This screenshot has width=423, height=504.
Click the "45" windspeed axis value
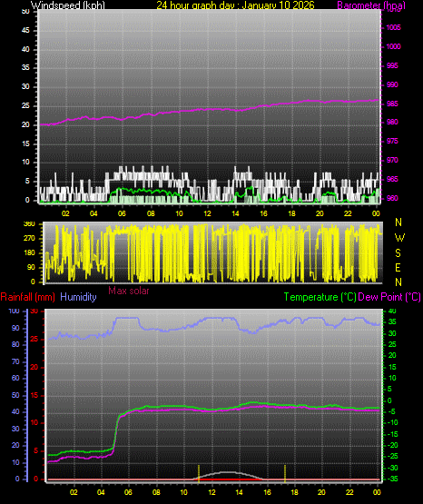point(25,30)
